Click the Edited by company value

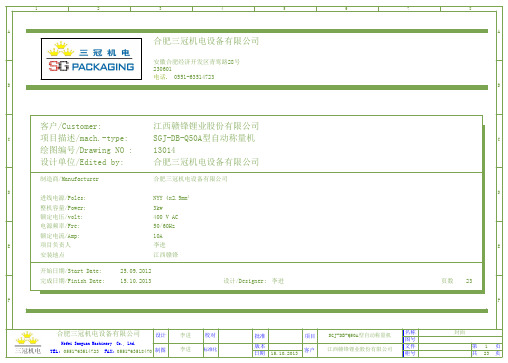[206, 162]
